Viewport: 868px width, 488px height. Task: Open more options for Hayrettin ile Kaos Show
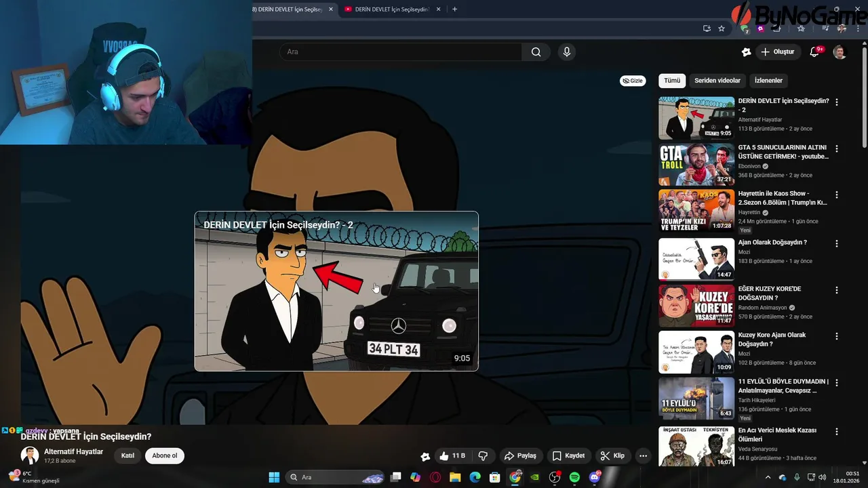837,195
